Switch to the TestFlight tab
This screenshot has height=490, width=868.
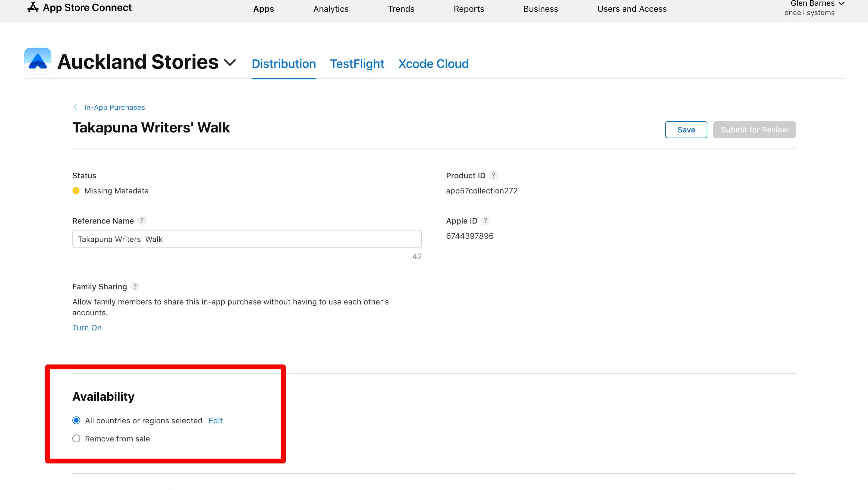point(357,64)
